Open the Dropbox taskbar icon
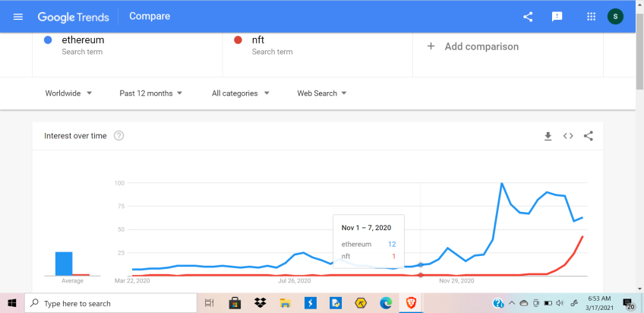The width and height of the screenshot is (644, 313). (260, 303)
